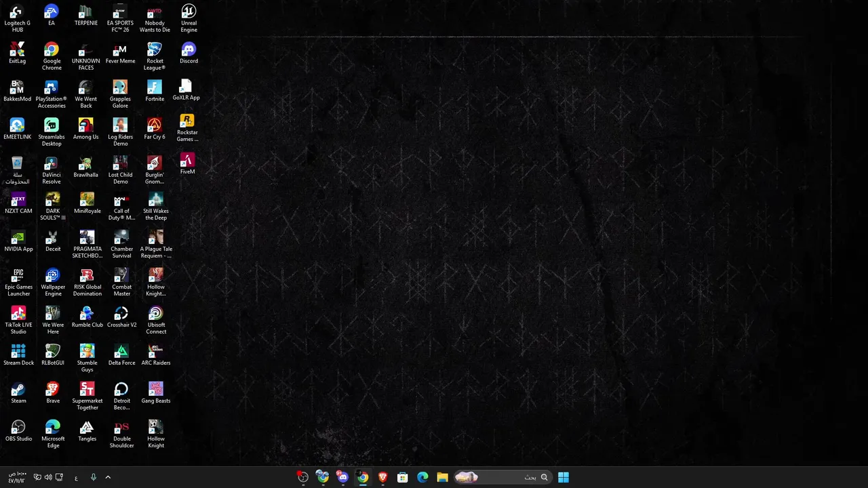This screenshot has height=488, width=868.
Task: Open the taskbar clock and date
Action: 18,477
